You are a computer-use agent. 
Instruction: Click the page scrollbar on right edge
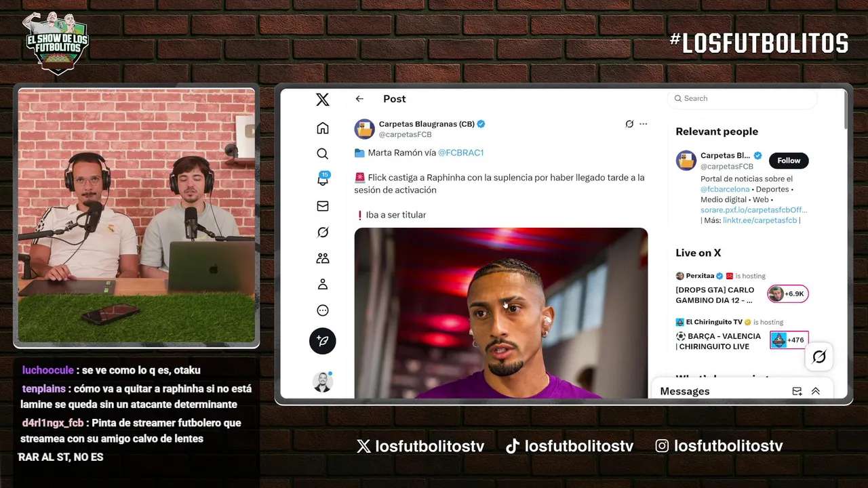(844, 108)
